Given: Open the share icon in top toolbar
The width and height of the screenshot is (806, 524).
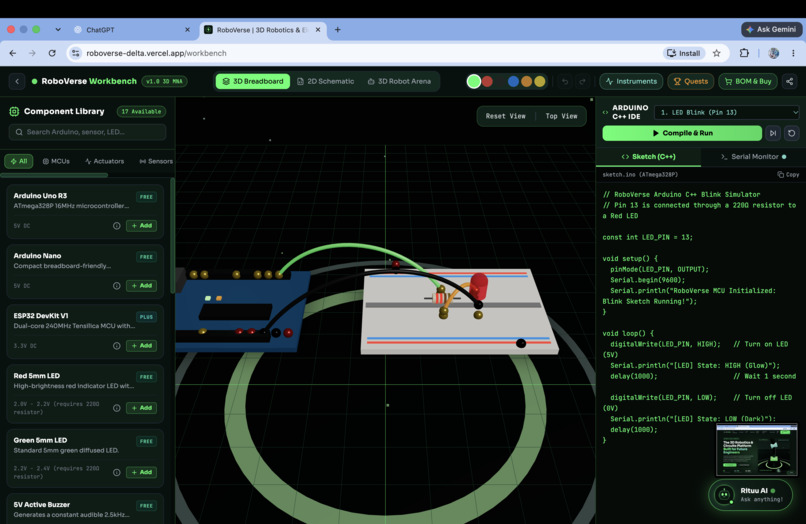Looking at the screenshot, I should [x=790, y=81].
